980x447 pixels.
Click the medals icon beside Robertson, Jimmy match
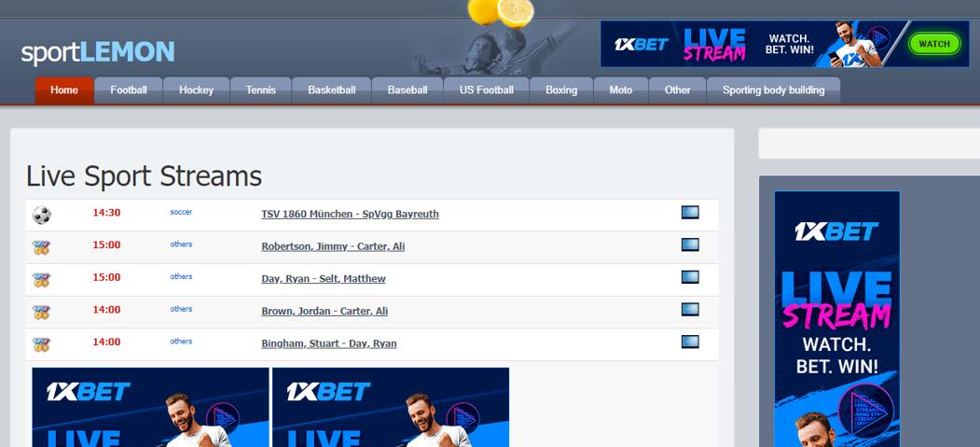41,247
